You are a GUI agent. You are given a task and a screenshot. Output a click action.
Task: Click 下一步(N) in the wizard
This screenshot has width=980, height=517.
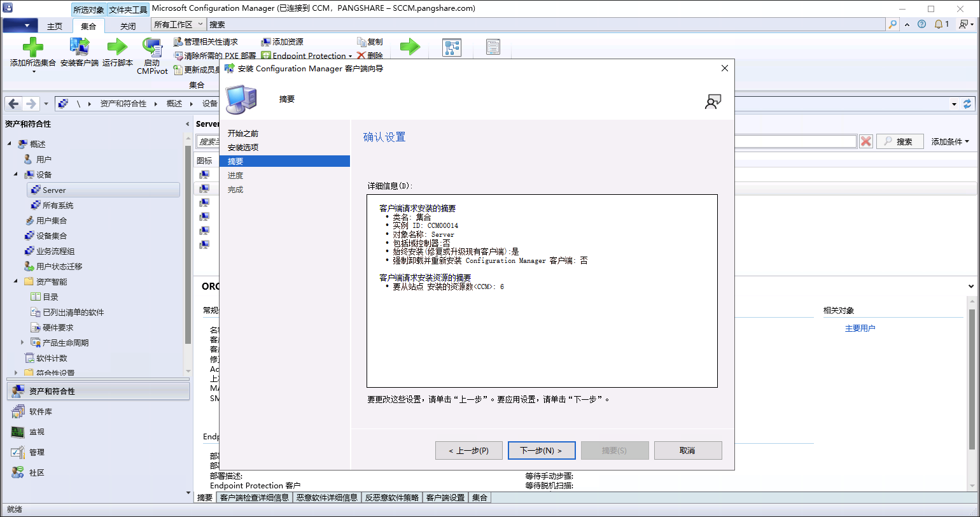[542, 450]
